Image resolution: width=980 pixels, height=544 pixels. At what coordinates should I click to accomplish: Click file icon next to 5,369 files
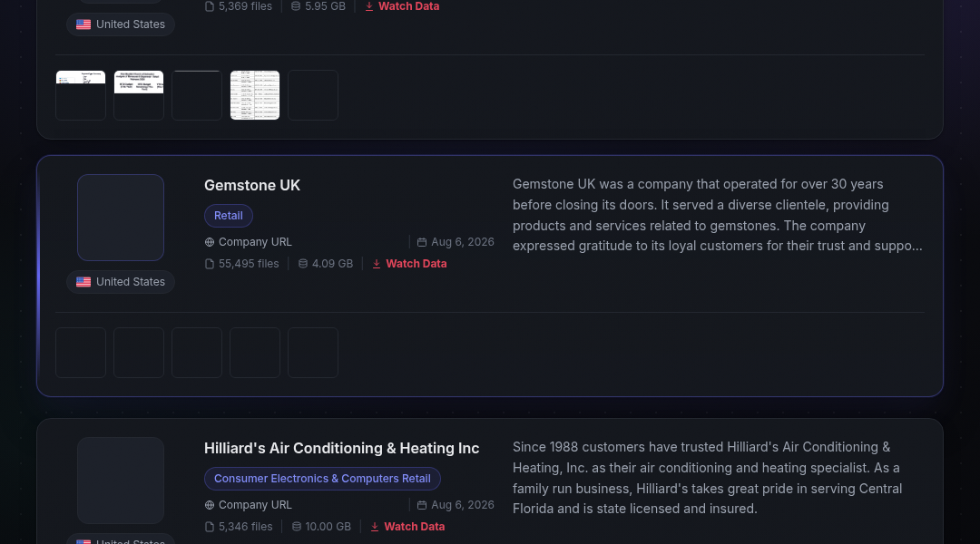coord(210,6)
